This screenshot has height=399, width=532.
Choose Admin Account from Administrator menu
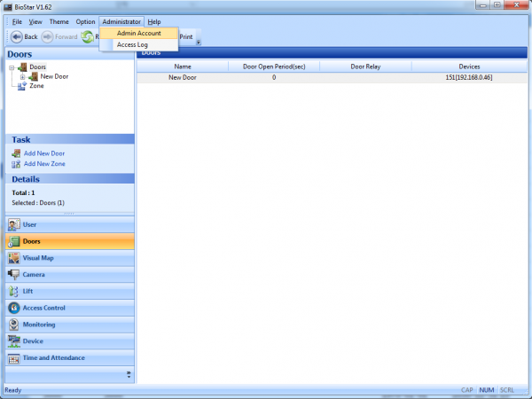(138, 33)
